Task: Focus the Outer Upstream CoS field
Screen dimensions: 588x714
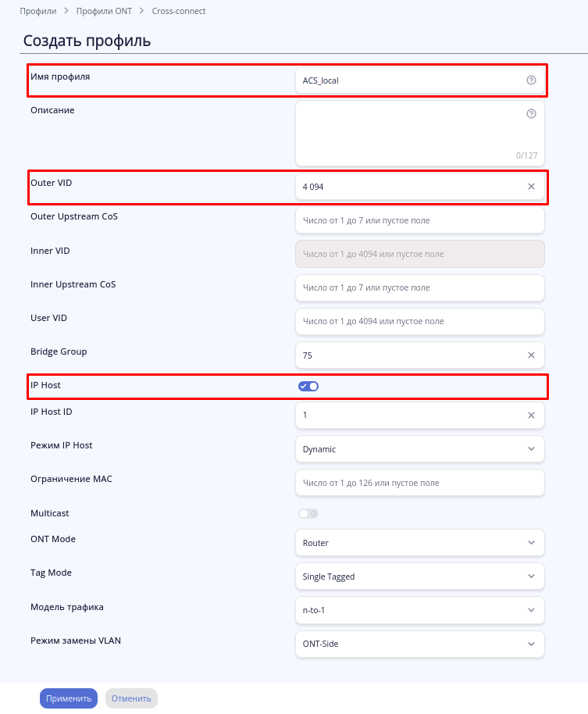Action: coord(419,220)
